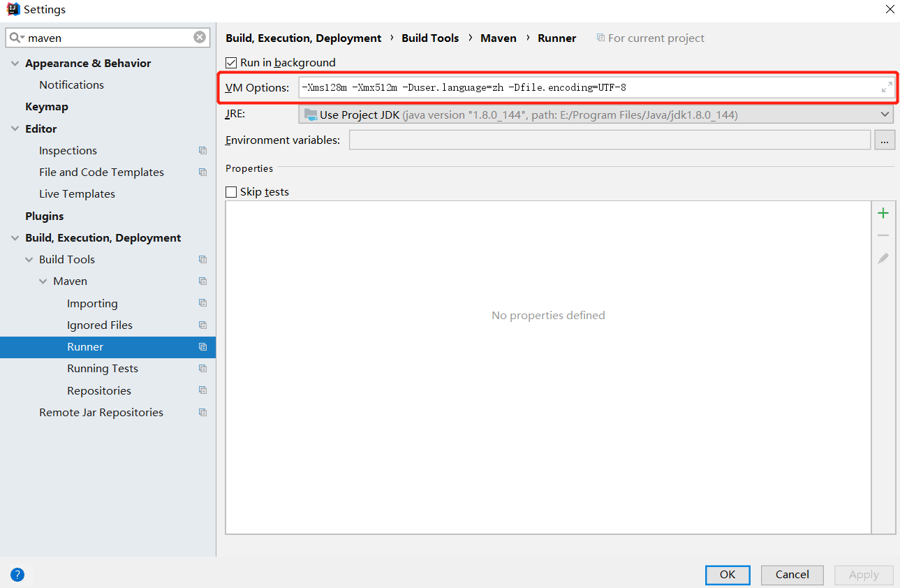Collapse the Editor settings group
Viewport: 900px width, 588px height.
coord(15,129)
